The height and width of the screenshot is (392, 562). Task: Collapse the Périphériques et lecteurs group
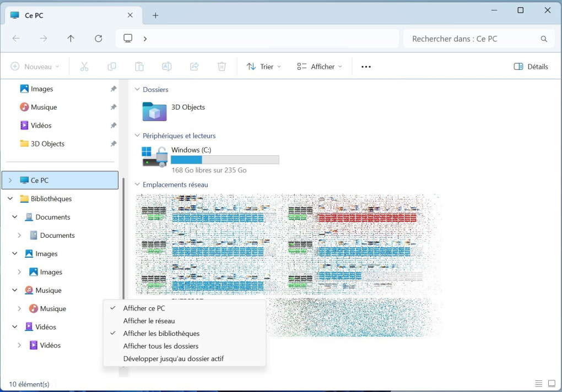coord(137,135)
